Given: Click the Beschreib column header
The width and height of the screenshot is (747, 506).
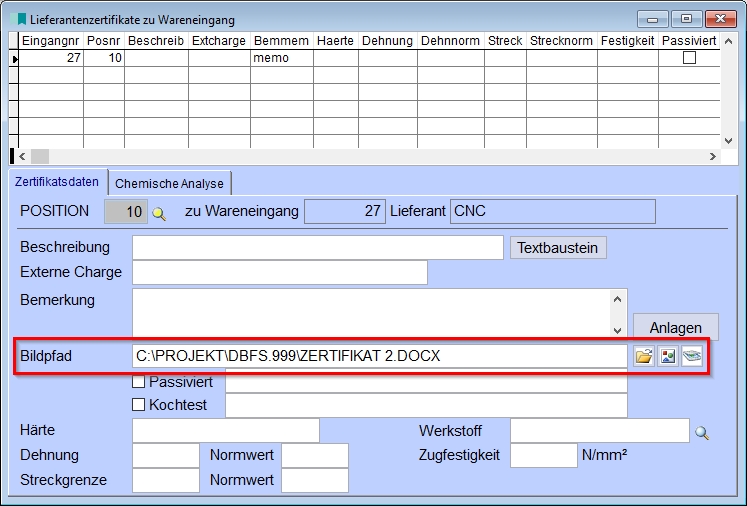Looking at the screenshot, I should tap(156, 41).
